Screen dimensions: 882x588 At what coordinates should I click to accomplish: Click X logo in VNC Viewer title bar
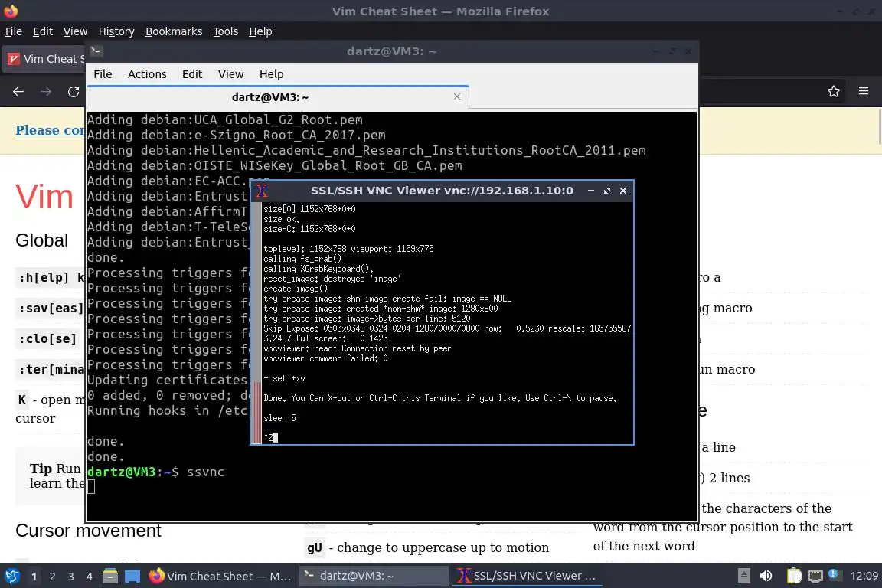tap(262, 191)
